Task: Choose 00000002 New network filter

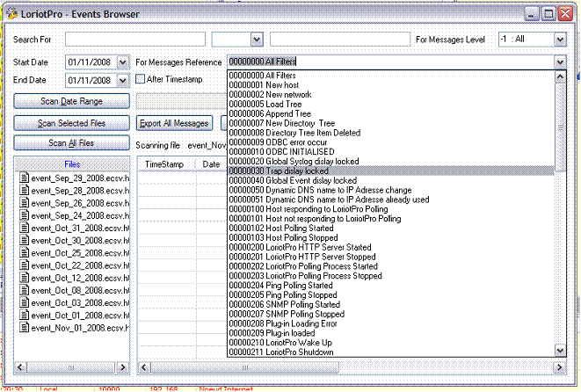Action: (391, 94)
